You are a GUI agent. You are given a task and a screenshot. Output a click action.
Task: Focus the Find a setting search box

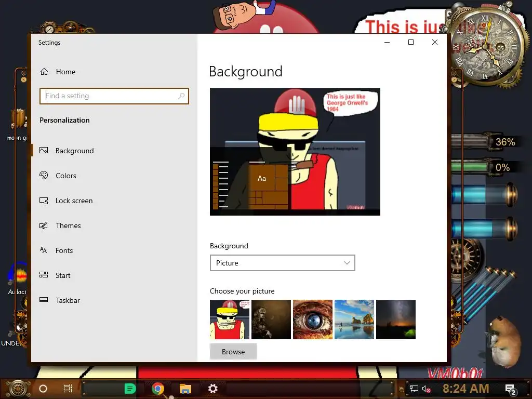point(114,96)
